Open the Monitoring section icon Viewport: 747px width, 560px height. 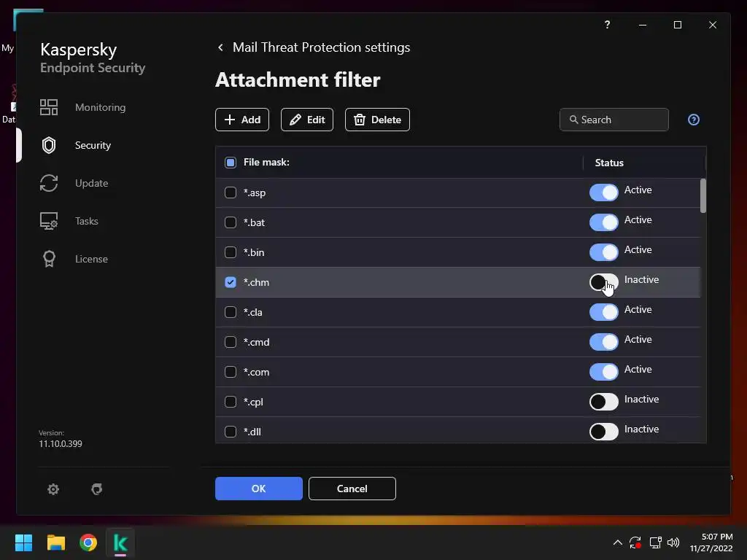[49, 107]
